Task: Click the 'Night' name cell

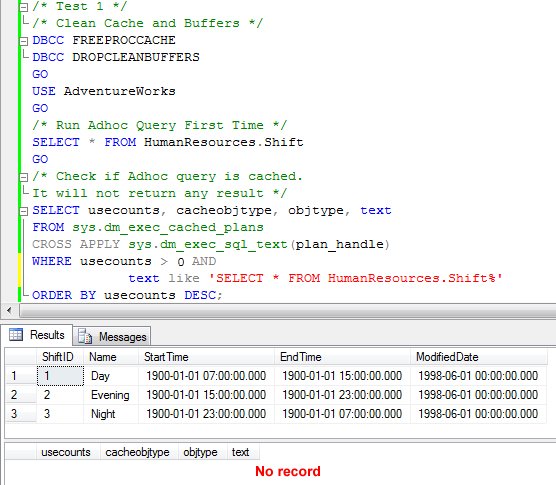Action: point(111,413)
